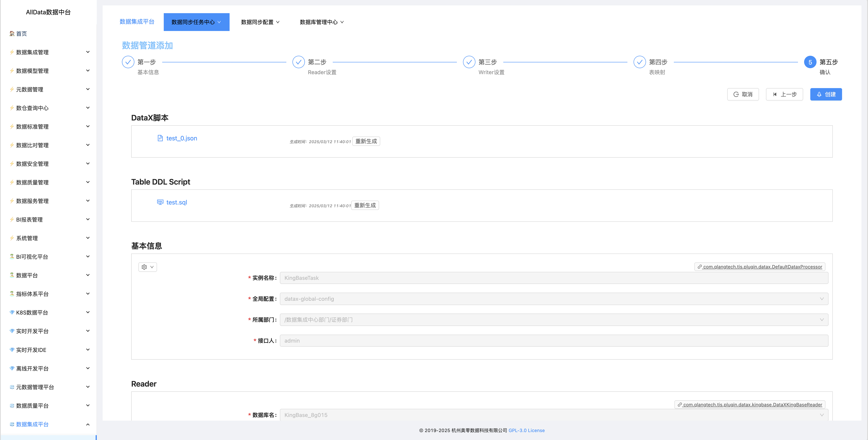868x440 pixels.
Task: Click the 实例名称 input field
Action: (x=554, y=278)
